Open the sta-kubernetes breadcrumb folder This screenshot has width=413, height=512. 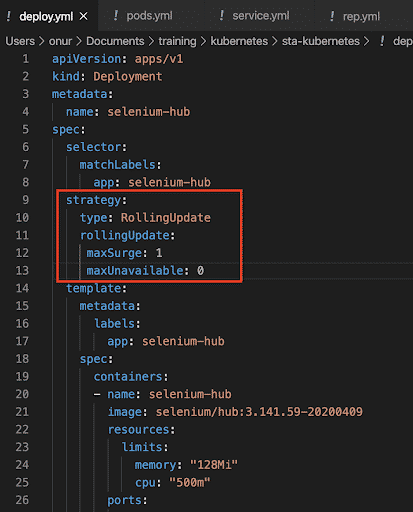pos(321,41)
